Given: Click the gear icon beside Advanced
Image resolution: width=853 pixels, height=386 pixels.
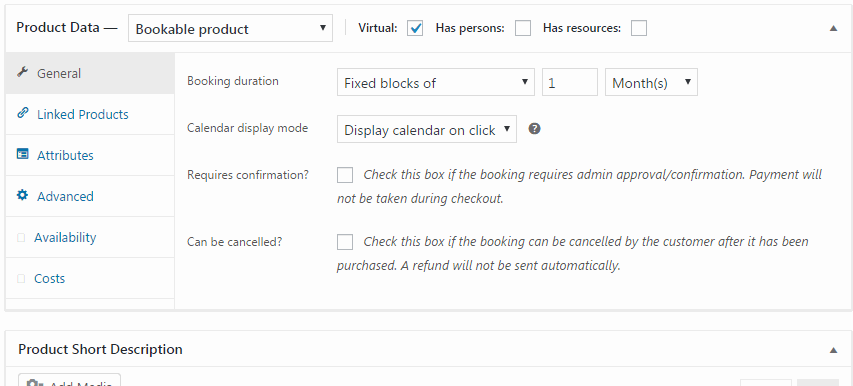Looking at the screenshot, I should coord(22,195).
